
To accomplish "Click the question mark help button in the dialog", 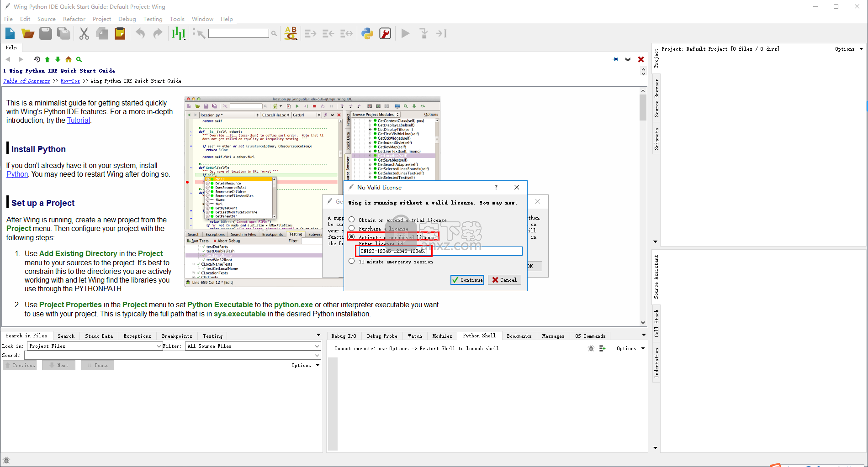I will coord(496,187).
